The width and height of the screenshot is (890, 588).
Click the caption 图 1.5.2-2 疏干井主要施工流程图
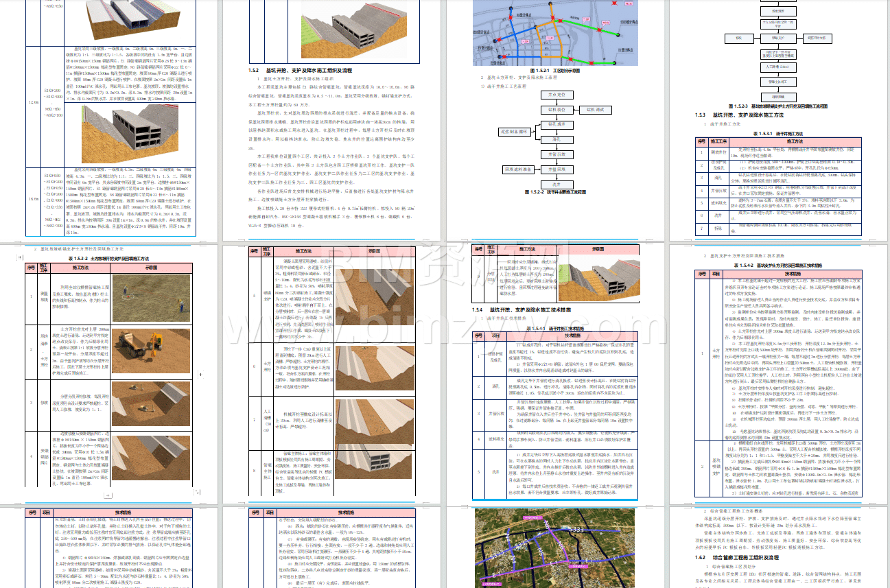554,193
